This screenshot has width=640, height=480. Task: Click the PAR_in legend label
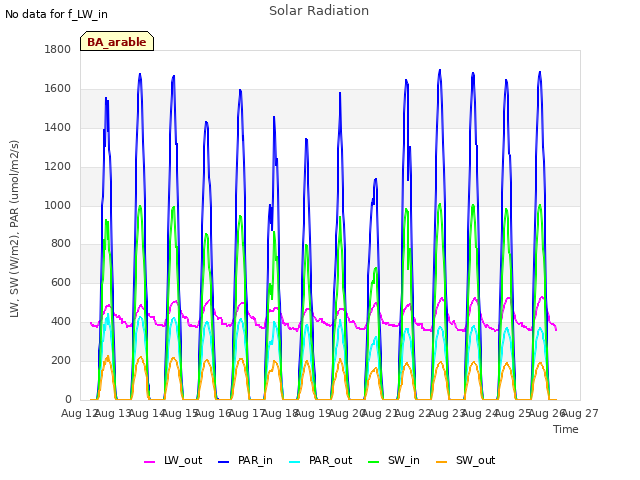click(x=255, y=460)
